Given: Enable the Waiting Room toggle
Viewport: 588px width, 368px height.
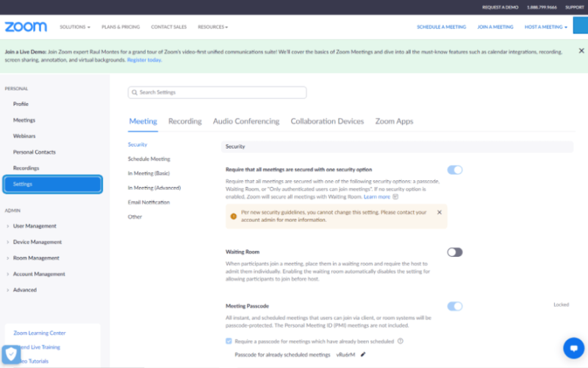Looking at the screenshot, I should pyautogui.click(x=455, y=252).
